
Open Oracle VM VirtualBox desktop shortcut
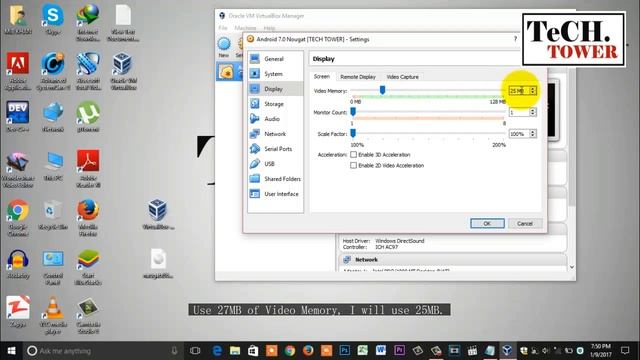123,71
